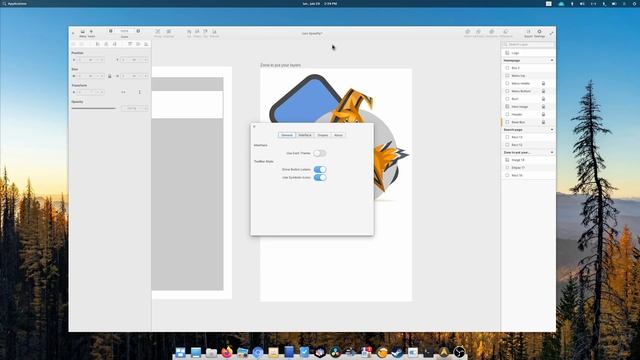Collapse the Zone to put your artboard
640x360 pixels.
[552, 152]
